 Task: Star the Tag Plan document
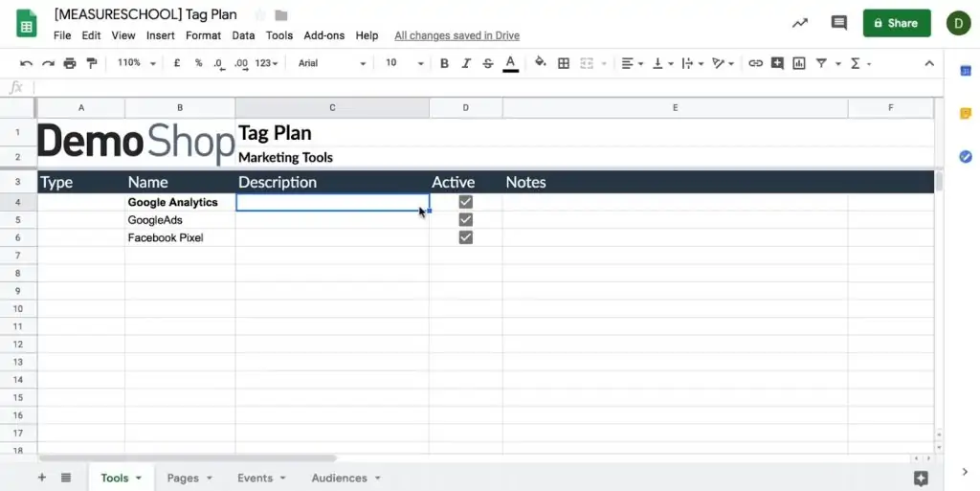[x=258, y=15]
